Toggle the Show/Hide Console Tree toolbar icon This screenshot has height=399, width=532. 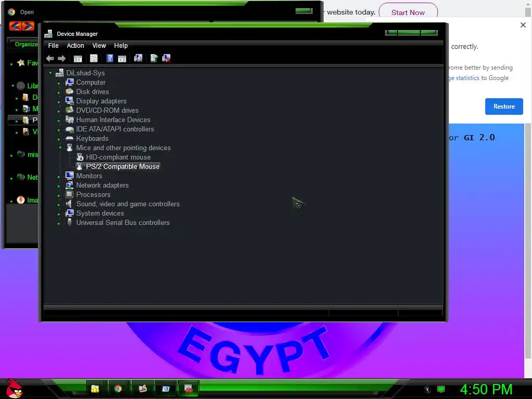[x=78, y=58]
